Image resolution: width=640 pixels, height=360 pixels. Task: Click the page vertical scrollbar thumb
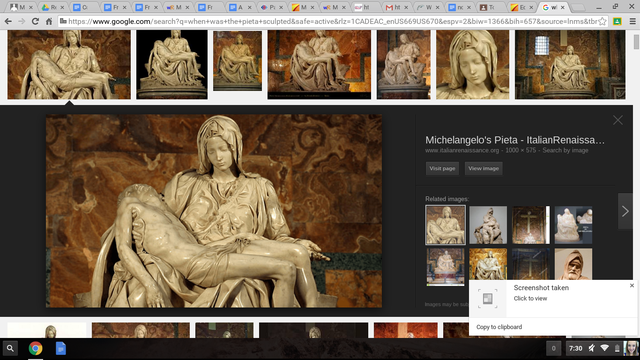(x=636, y=42)
